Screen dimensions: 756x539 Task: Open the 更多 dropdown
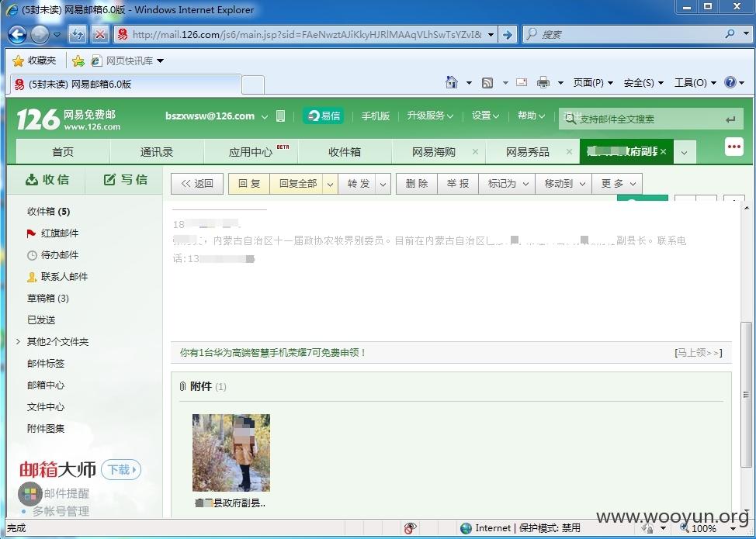[x=618, y=184]
